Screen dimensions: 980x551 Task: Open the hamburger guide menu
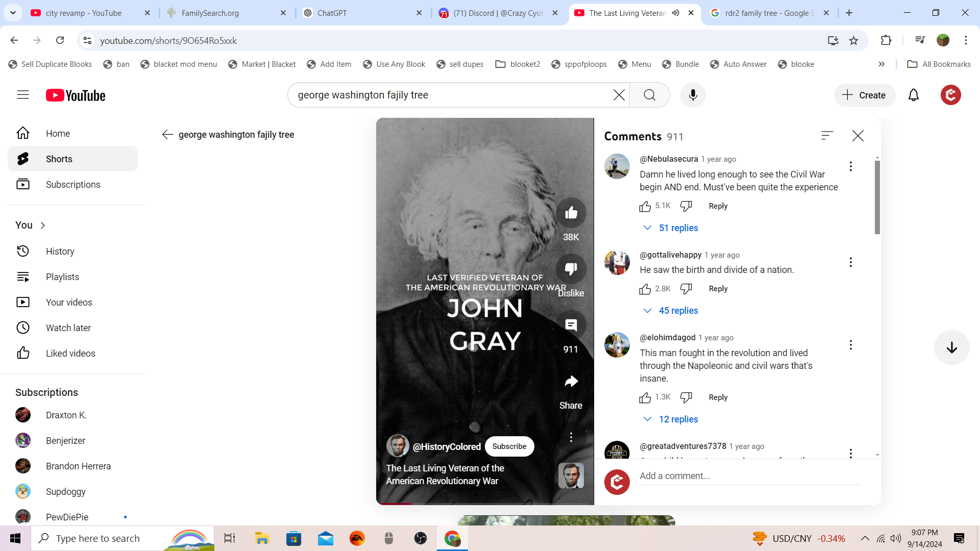pyautogui.click(x=23, y=95)
